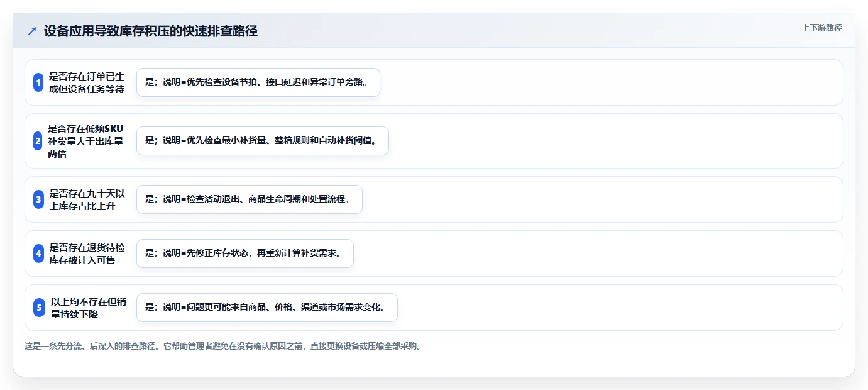This screenshot has height=390, width=868.
Task: Click the answer box about 最小补货量、整箱规则
Action: 263,141
